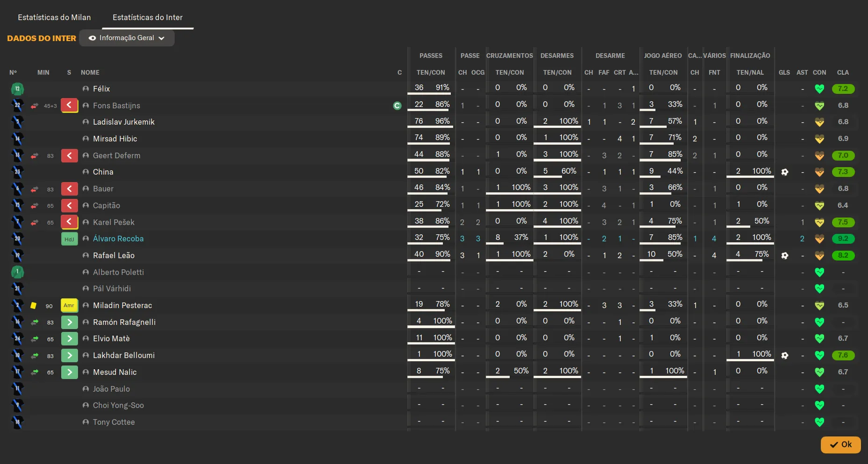
Task: Click Capitão 6.4 rating value
Action: (x=843, y=205)
